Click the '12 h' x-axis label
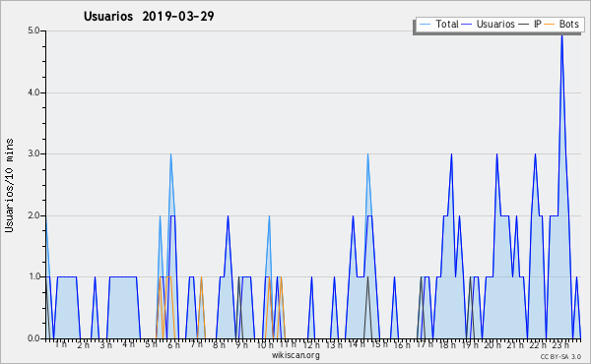This screenshot has height=364, width=591. (311, 344)
